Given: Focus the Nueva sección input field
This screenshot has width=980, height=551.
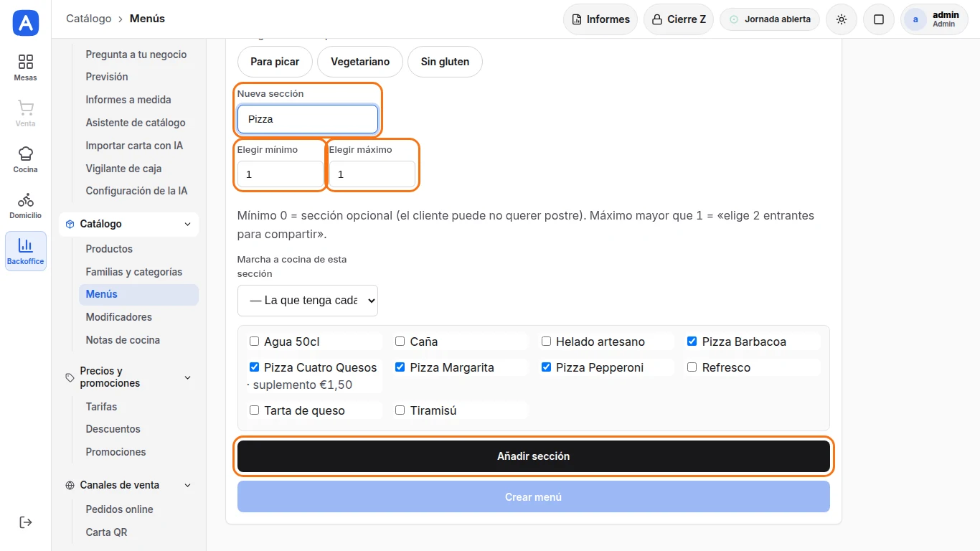Looking at the screenshot, I should pos(308,119).
